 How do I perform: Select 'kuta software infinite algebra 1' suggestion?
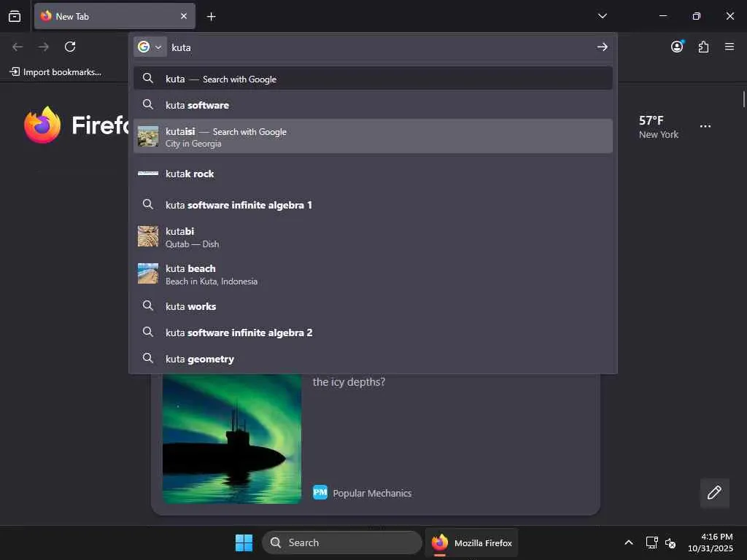pyautogui.click(x=373, y=205)
